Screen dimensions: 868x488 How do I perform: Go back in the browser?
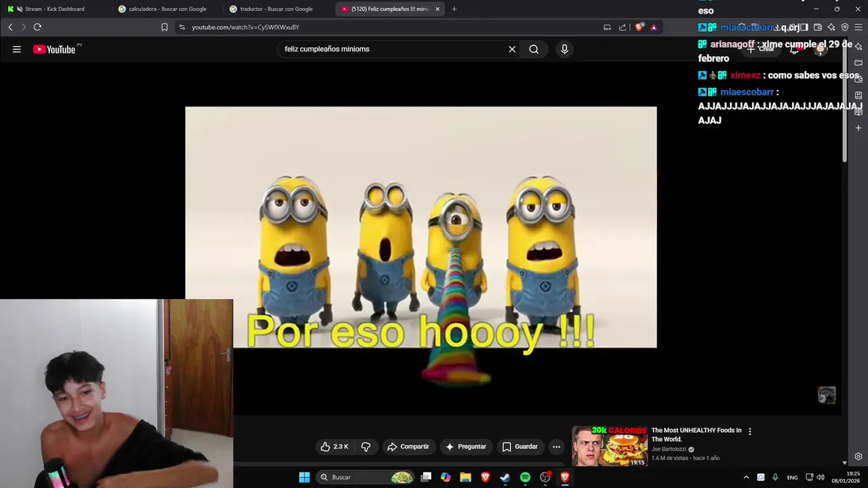point(10,27)
